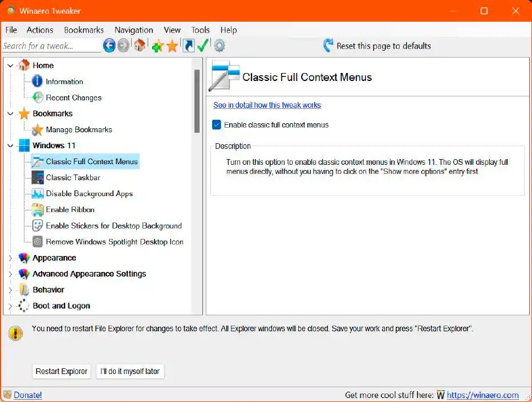Expand the Boot and Logon category
Screen dimensions: 532x402
tap(10, 306)
